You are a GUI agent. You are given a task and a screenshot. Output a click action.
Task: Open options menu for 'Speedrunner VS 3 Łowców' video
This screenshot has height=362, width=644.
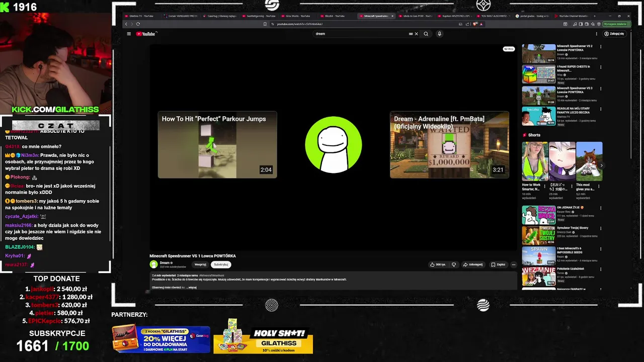tap(600, 88)
